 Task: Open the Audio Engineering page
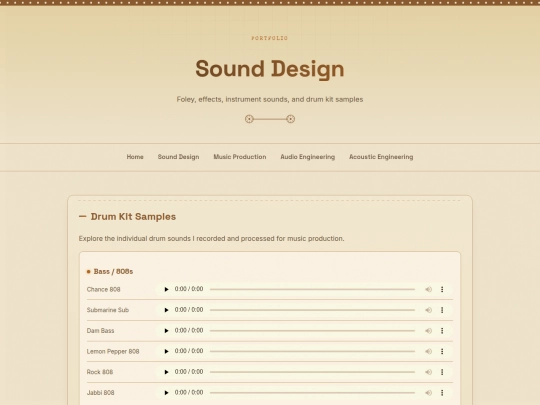(x=308, y=157)
